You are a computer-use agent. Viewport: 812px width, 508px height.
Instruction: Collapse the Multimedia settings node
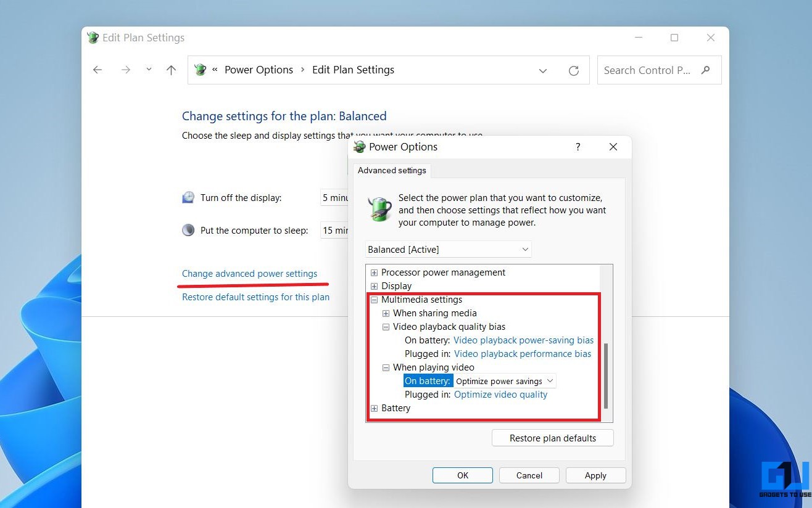click(x=374, y=300)
